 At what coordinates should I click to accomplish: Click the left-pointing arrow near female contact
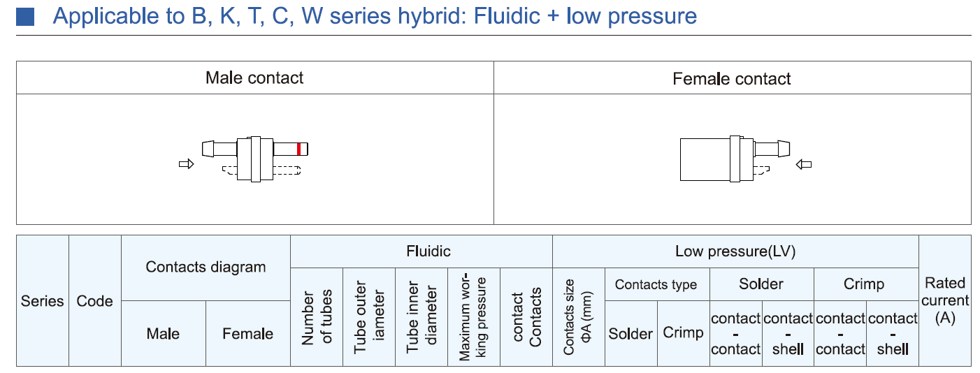(x=805, y=165)
